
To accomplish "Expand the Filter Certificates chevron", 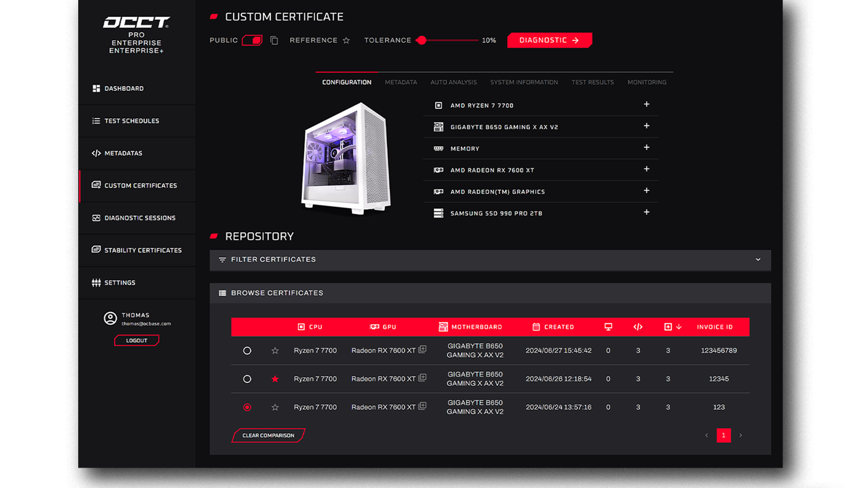I will [x=758, y=260].
